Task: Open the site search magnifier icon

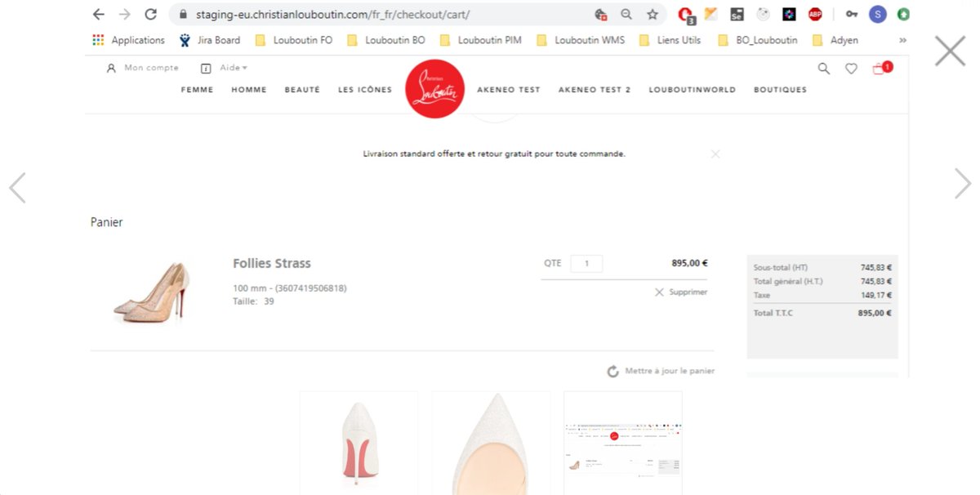Action: (824, 69)
